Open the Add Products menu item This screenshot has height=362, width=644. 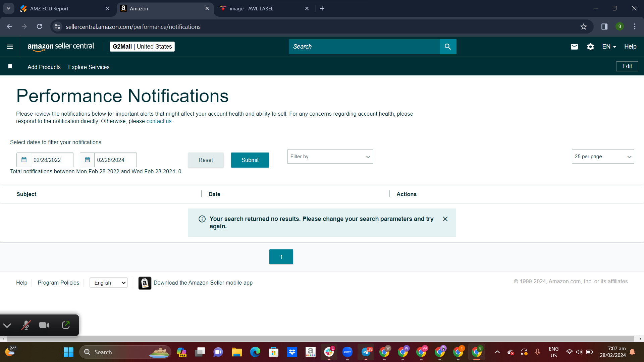point(44,67)
